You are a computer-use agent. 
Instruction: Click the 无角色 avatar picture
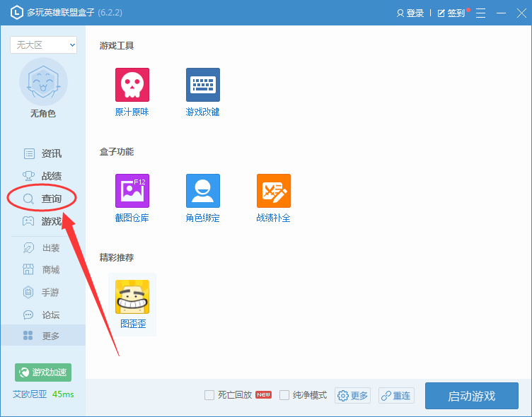pyautogui.click(x=43, y=82)
